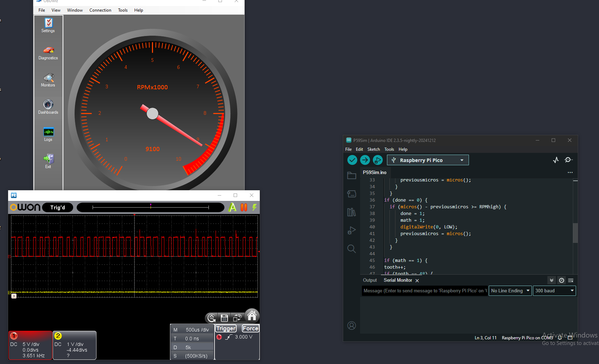Viewport: 599px width, 364px height.
Task: Open the No Line Ending dropdown
Action: [510, 291]
